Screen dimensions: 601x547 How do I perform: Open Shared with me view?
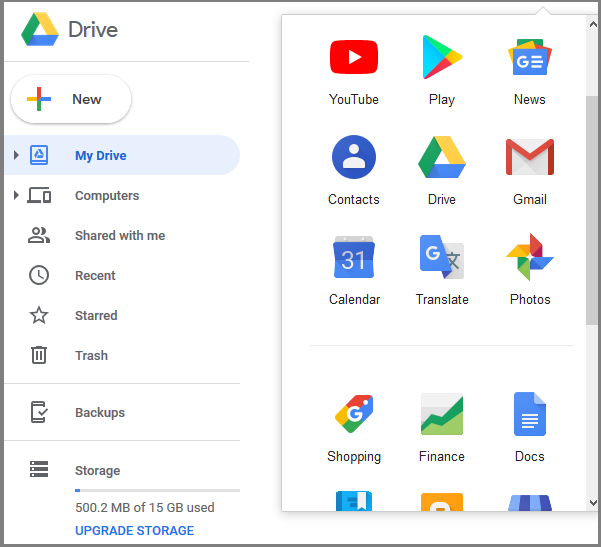pyautogui.click(x=122, y=235)
